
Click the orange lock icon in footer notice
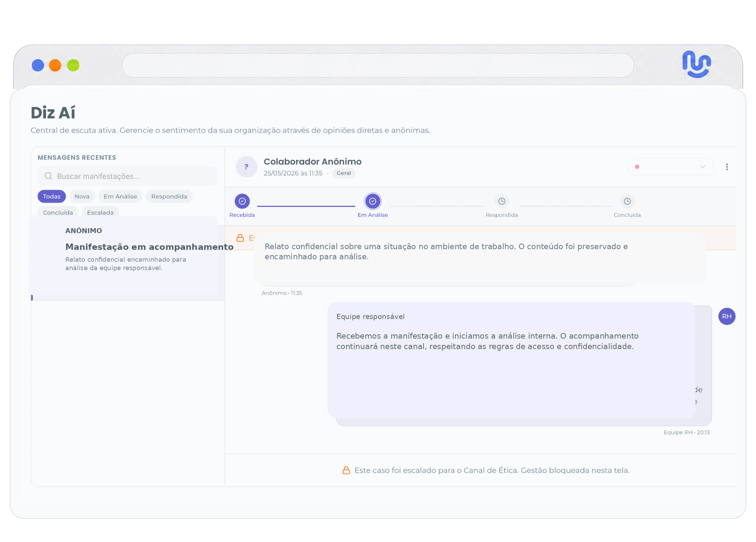point(346,470)
